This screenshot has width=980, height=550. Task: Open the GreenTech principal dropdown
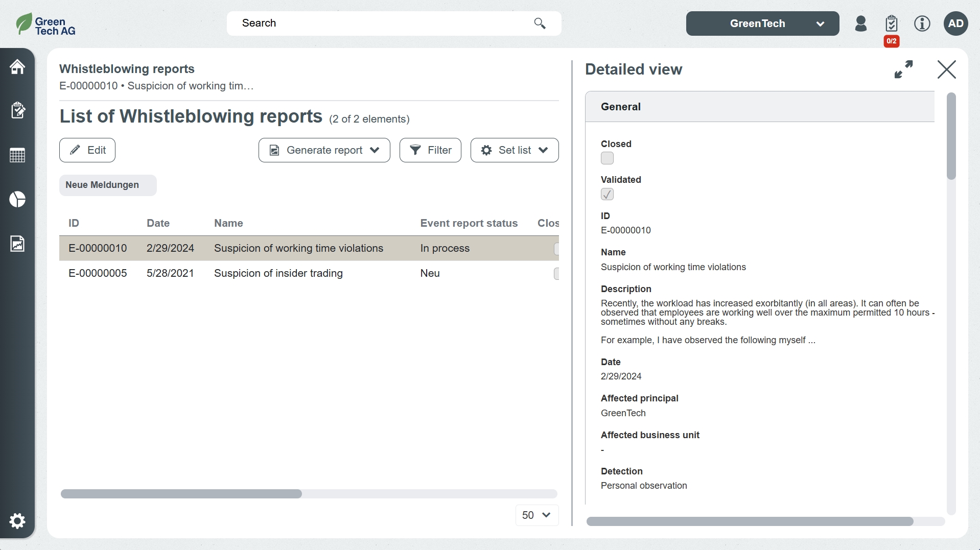pos(762,23)
